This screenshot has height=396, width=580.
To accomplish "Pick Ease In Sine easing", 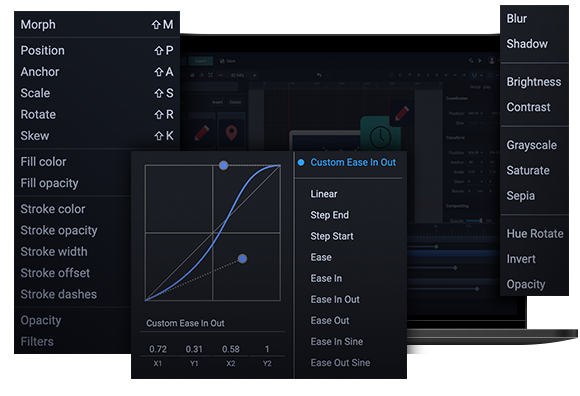I will point(337,341).
